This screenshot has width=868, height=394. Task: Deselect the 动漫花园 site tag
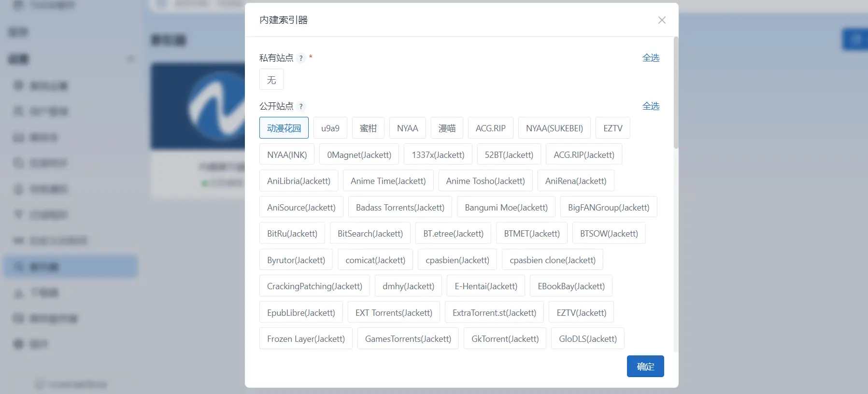point(284,128)
